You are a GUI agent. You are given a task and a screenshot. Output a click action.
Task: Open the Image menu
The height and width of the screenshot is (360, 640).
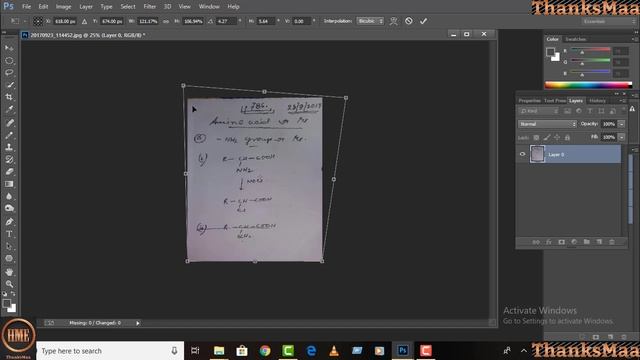[x=63, y=7]
